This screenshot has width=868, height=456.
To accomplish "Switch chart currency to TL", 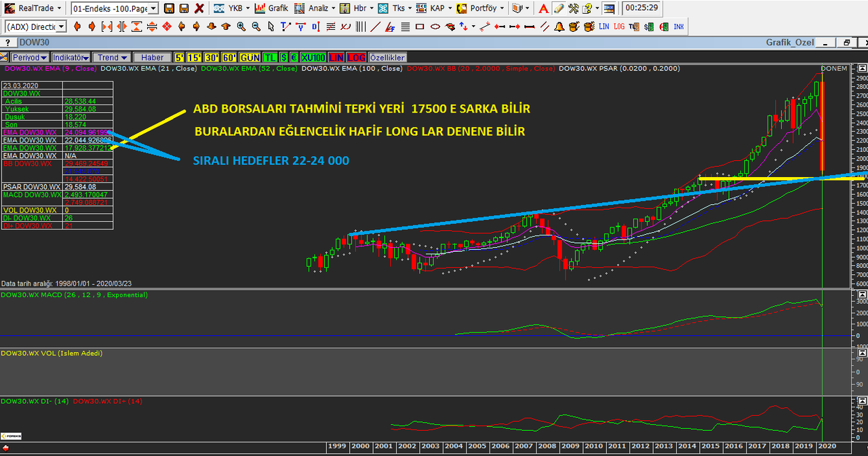I will pyautogui.click(x=270, y=58).
